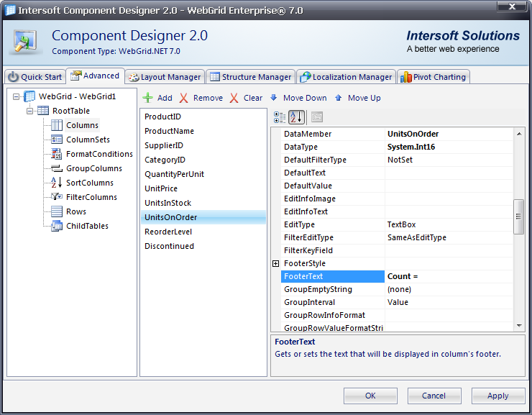Switch to the Pivot Charting tab
The height and width of the screenshot is (415, 532).
434,77
